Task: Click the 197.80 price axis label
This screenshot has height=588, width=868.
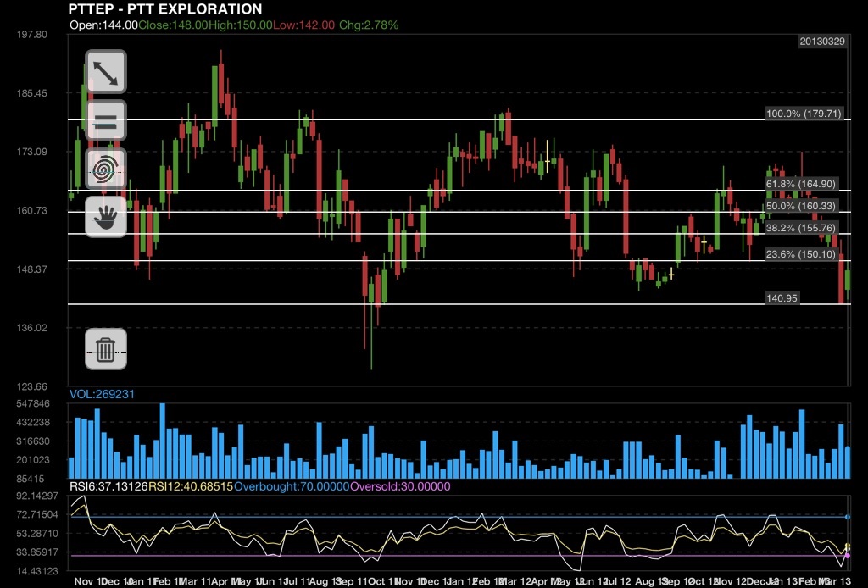Action: [31, 34]
